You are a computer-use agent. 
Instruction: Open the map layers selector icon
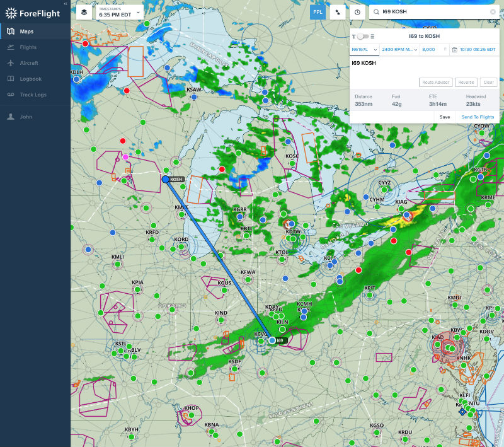(84, 11)
